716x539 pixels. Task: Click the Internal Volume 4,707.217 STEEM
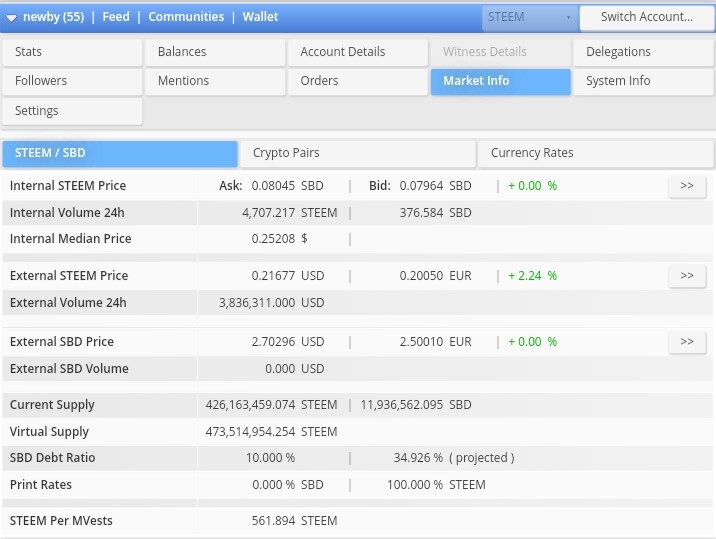[x=290, y=213]
